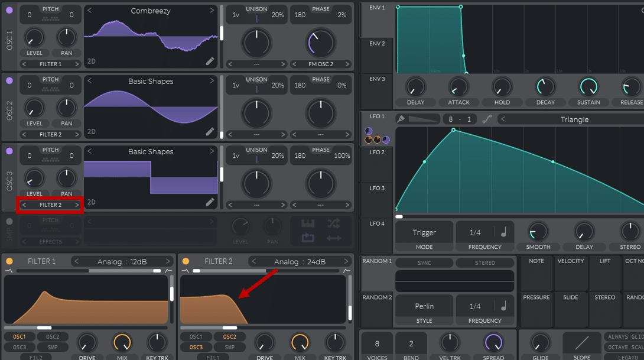
Task: Select LFO 3 tab
Action: click(x=376, y=200)
